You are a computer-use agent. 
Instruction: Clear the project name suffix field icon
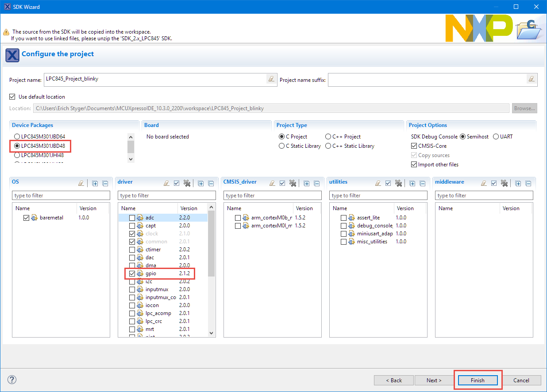coord(531,79)
